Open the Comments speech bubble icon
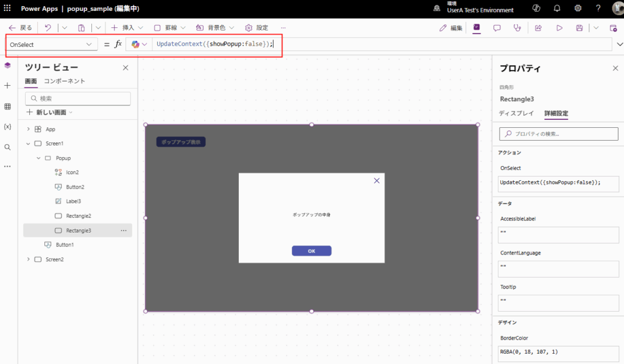 pos(497,28)
